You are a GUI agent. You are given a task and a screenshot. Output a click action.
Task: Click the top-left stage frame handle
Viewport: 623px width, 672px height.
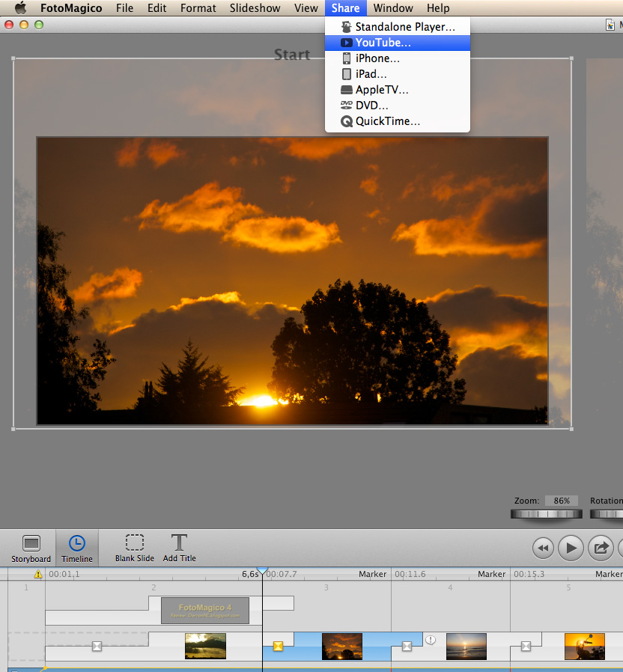click(x=13, y=58)
